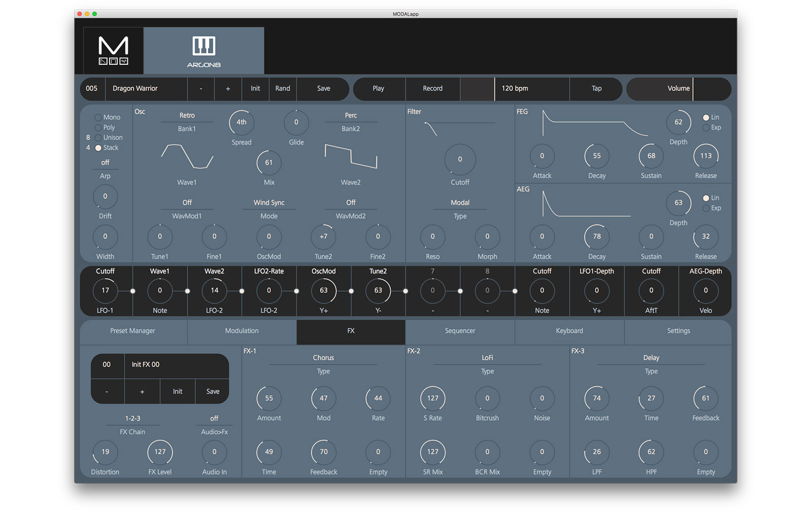Click the FEG Depth knob showing 62

tap(679, 122)
